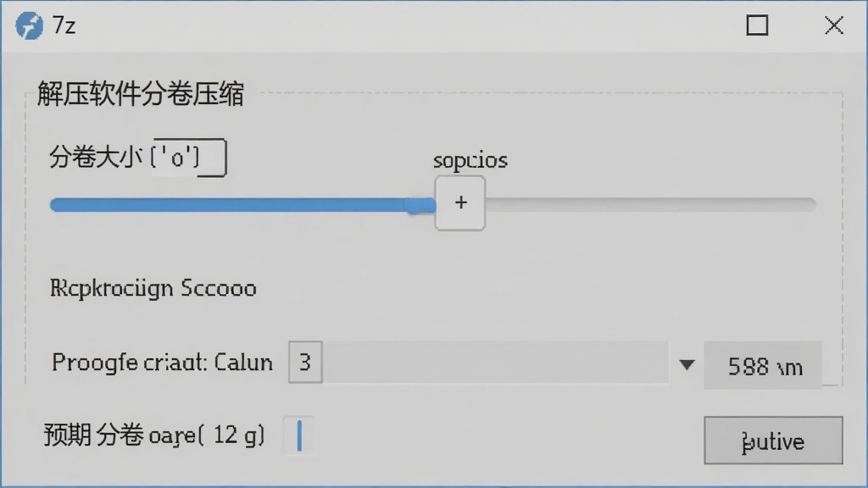Click the gray unfilled slider track
This screenshot has width=868, height=488.
pyautogui.click(x=650, y=205)
